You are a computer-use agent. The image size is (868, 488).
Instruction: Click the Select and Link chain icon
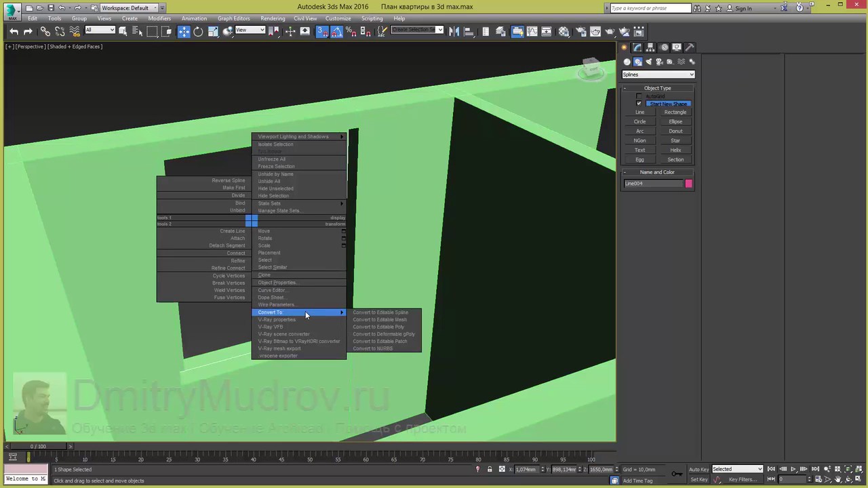[x=45, y=32]
